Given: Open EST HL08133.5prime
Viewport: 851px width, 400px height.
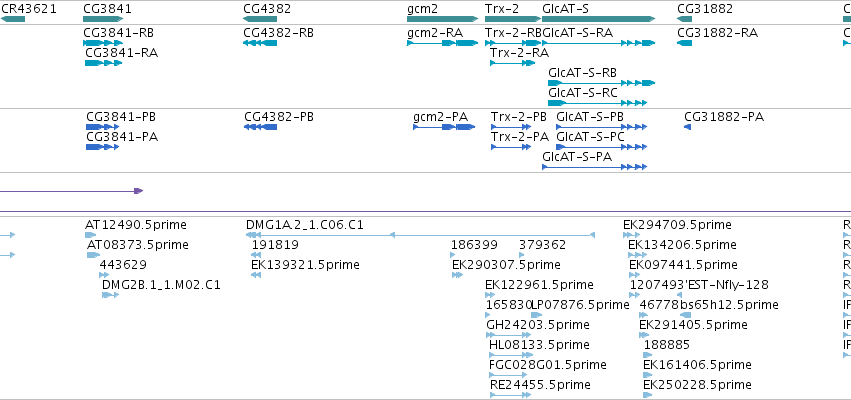Looking at the screenshot, I should coord(539,345).
